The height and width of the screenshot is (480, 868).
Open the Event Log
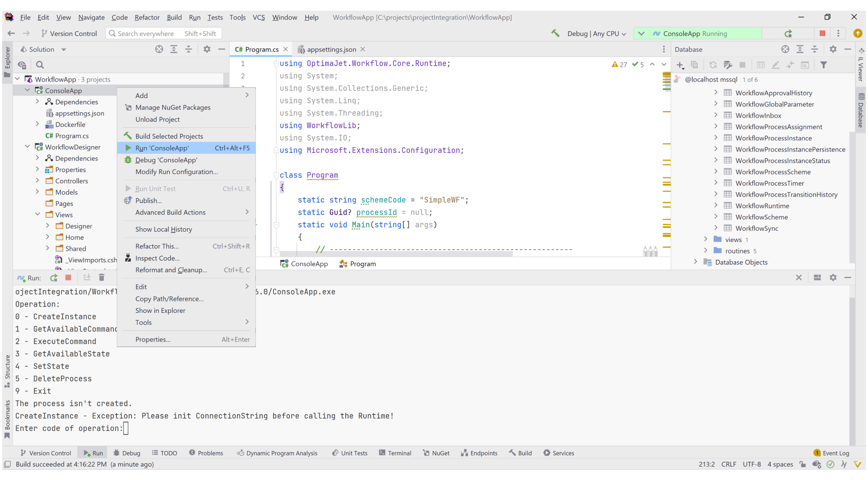(x=831, y=453)
